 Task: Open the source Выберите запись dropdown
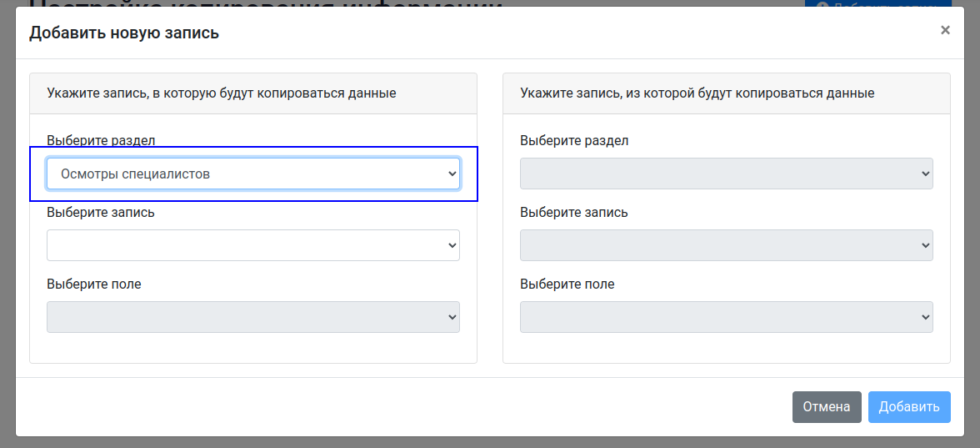pos(726,245)
